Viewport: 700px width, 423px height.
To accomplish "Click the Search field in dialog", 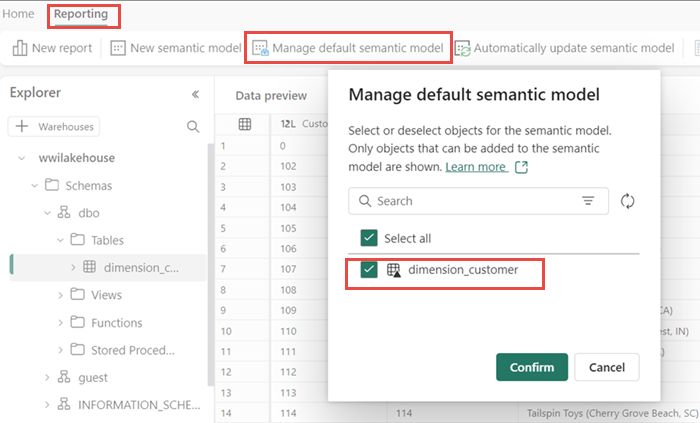I will point(470,201).
